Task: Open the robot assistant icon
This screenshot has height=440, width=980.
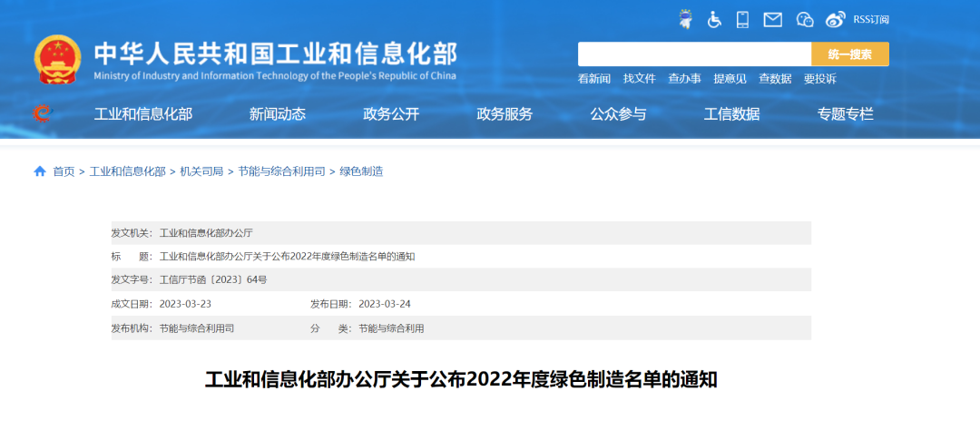Action: (x=686, y=19)
